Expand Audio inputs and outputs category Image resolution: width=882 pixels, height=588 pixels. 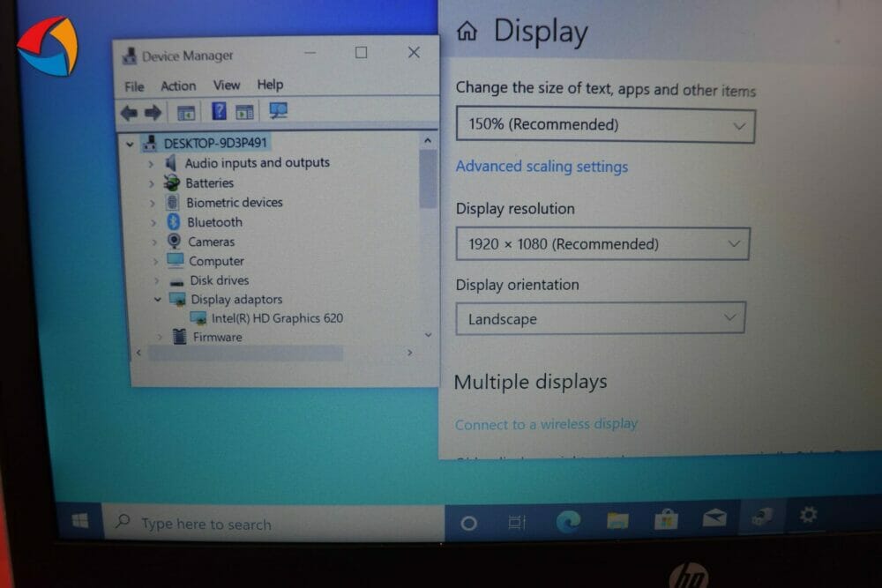[151, 164]
